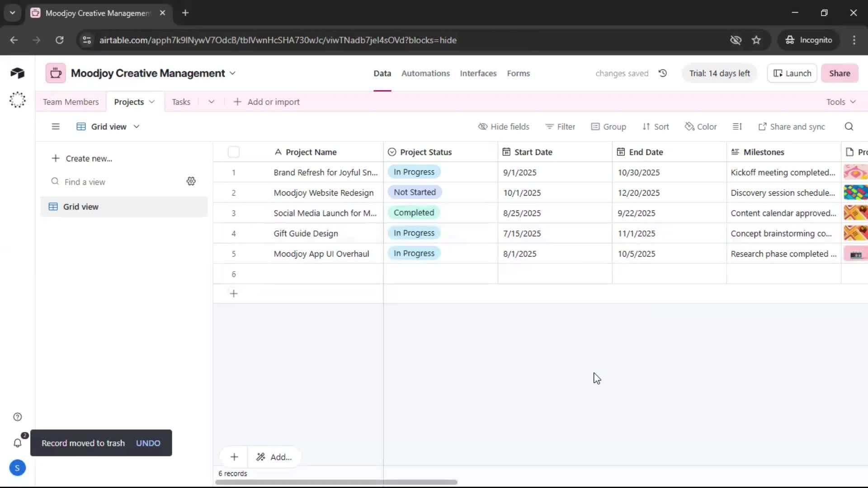868x488 pixels.
Task: Click the third-party cookies eye icon in address bar
Action: [x=736, y=40]
